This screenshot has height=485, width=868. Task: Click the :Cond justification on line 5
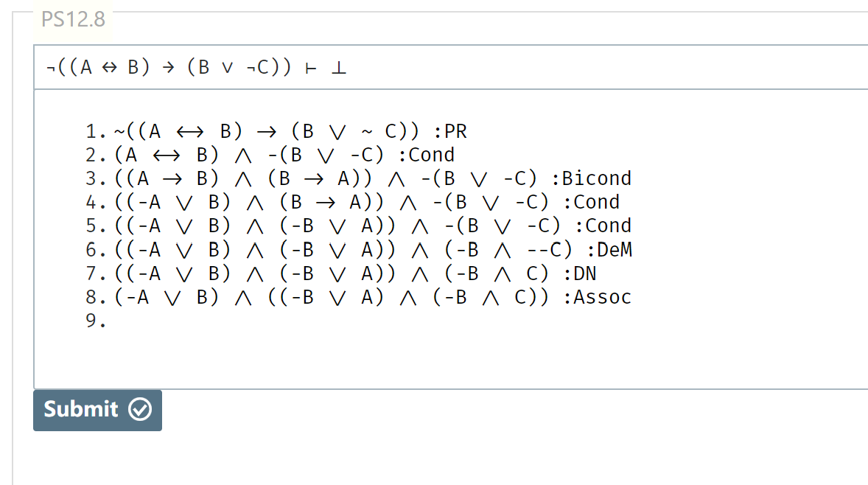(x=603, y=226)
